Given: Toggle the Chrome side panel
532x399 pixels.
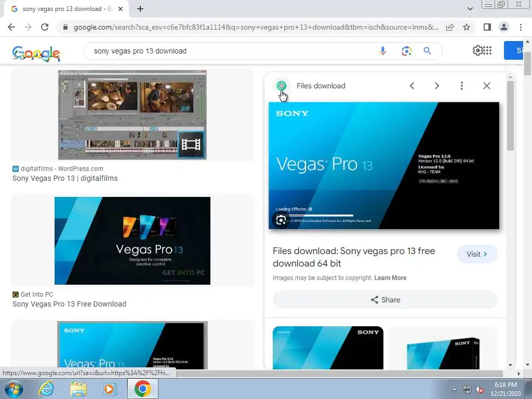Looking at the screenshot, I should (x=487, y=27).
